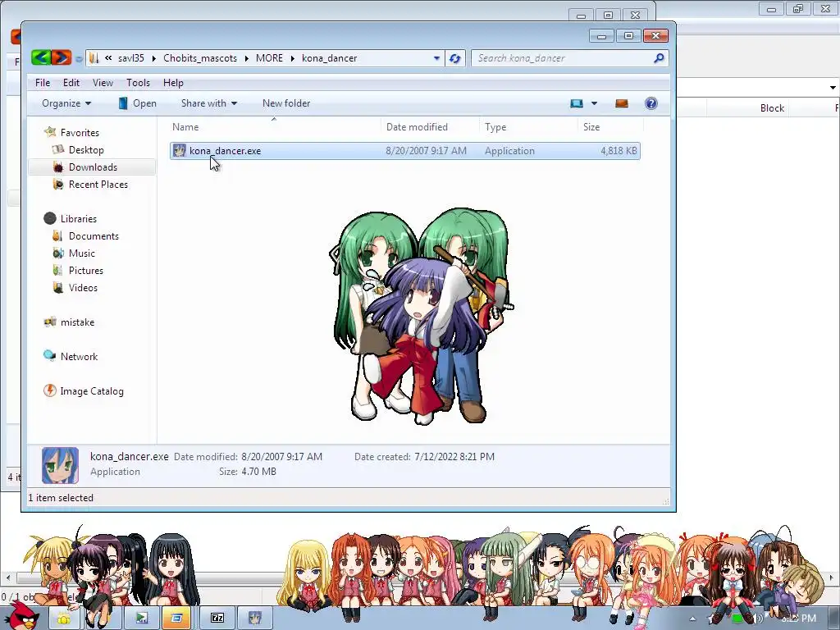The image size is (840, 630).
Task: Open the Help menu
Action: pos(173,83)
